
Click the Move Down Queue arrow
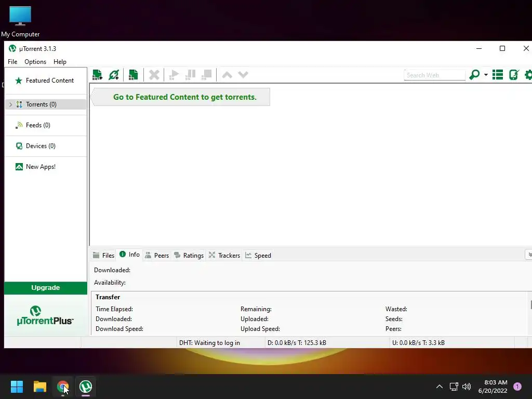pos(243,75)
